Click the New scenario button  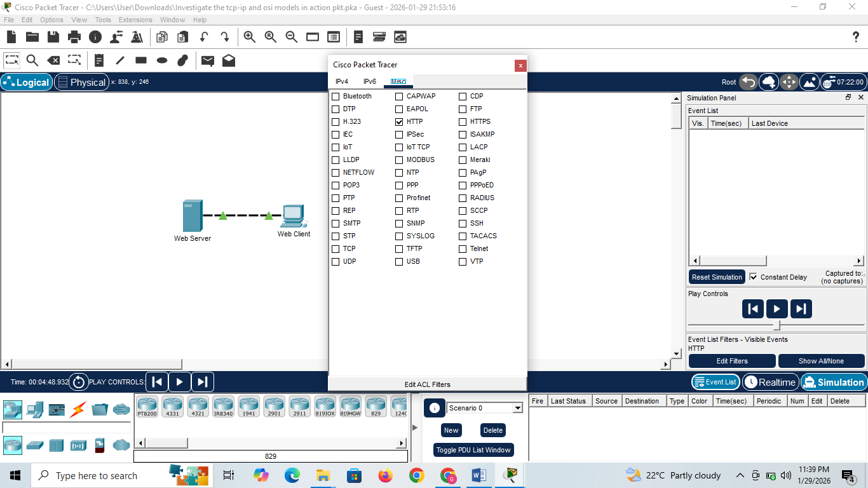(451, 430)
